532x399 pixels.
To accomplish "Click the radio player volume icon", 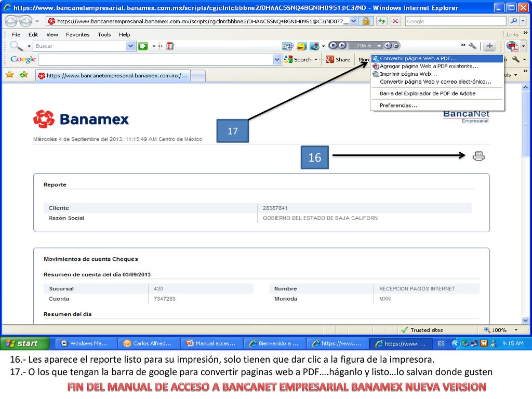I will pos(388,46).
